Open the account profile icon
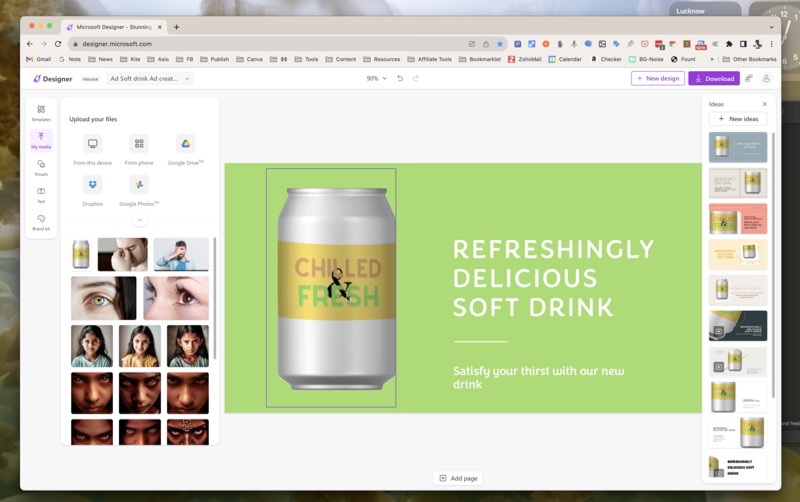 click(766, 78)
